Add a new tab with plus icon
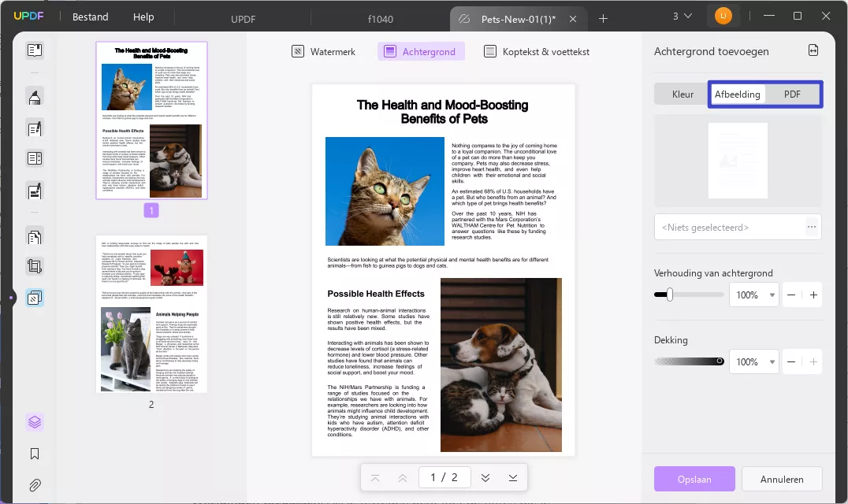The width and height of the screenshot is (848, 504). click(603, 19)
